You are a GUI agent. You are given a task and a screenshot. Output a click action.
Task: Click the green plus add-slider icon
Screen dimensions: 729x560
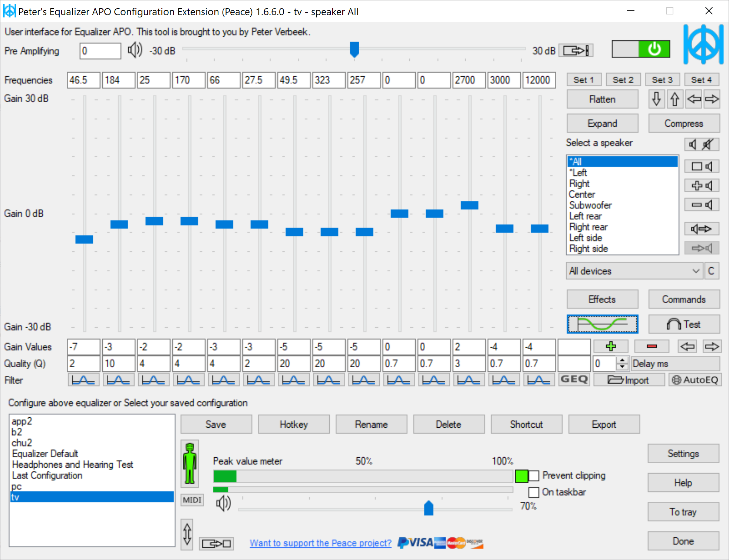611,347
